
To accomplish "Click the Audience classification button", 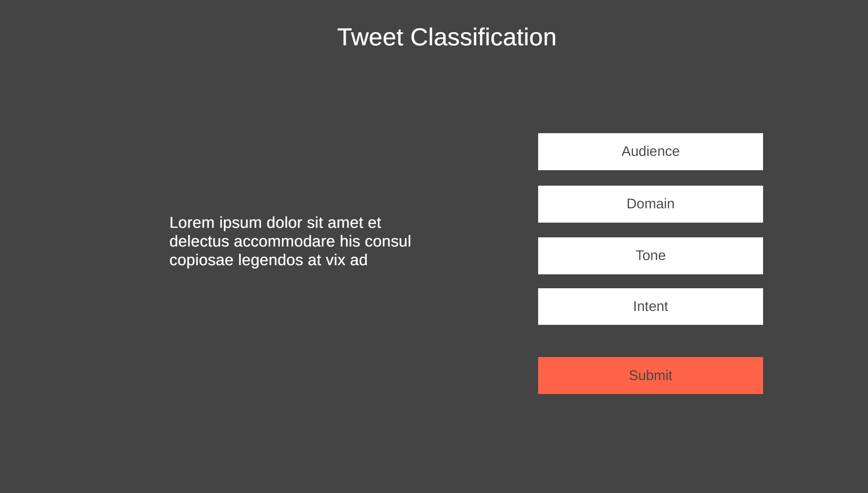I will click(x=650, y=151).
